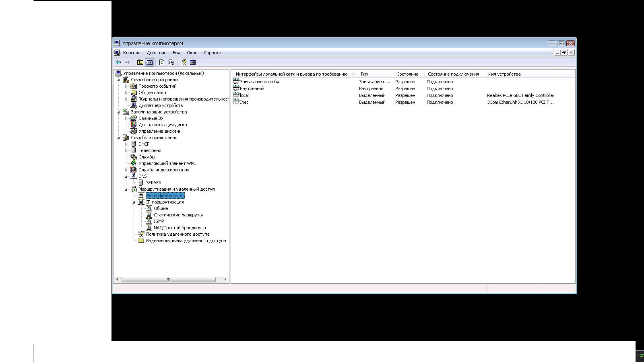Viewport: 644px width, 362px height.
Task: Expand the Телефония tree node
Action: pyautogui.click(x=126, y=150)
